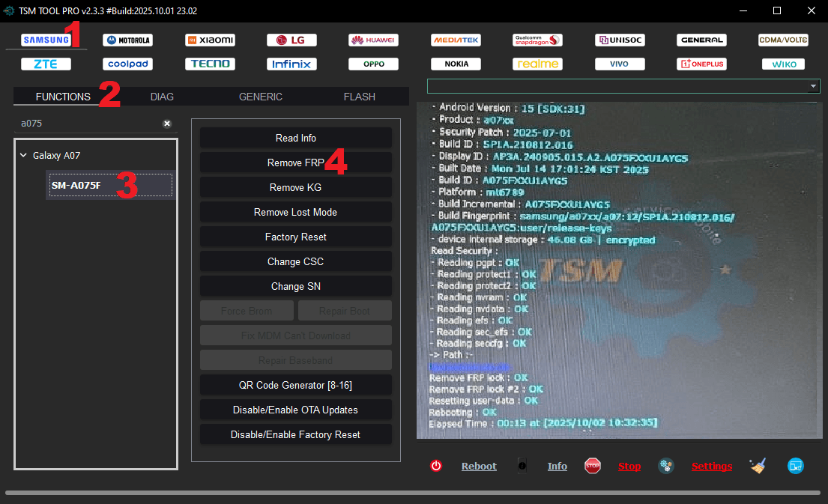Image resolution: width=828 pixels, height=504 pixels.
Task: Open the Qualcomm Snapdragon section
Action: [537, 40]
